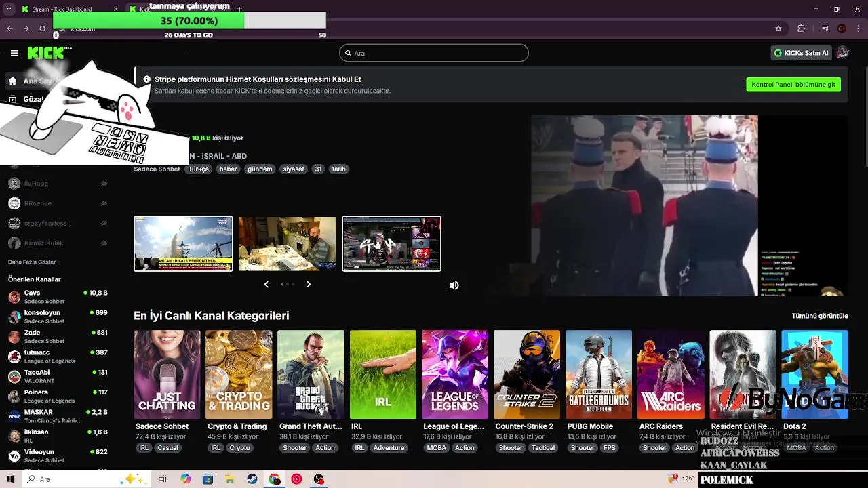The image size is (868, 488).
Task: Open Sadece Sohbet link under stream title
Action: [157, 169]
